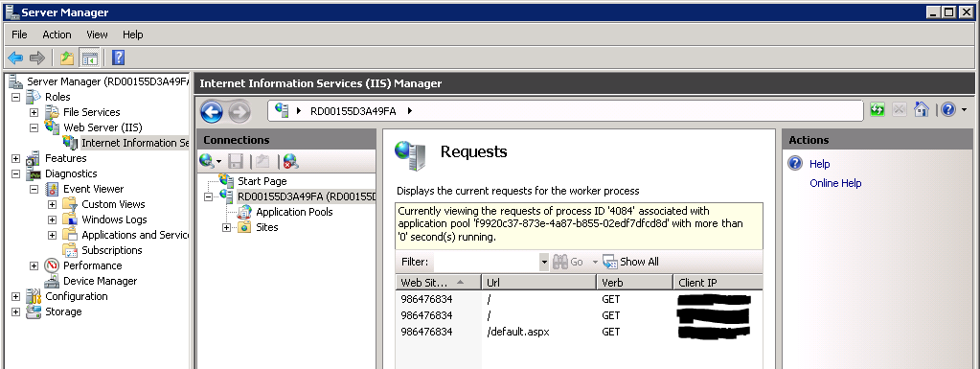This screenshot has width=980, height=369.
Task: Sort by the Client IP column header
Action: [x=718, y=283]
